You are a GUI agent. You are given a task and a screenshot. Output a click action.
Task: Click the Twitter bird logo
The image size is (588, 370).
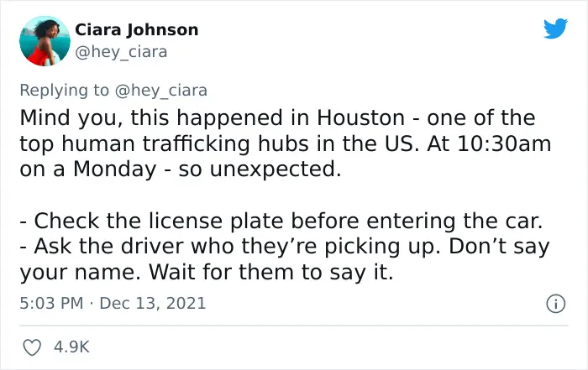(x=555, y=28)
